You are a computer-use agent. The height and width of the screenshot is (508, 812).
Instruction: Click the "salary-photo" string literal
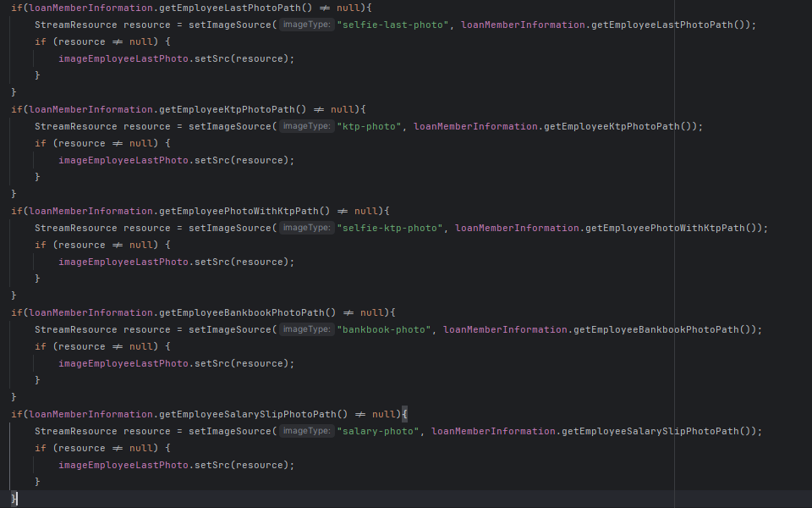377,431
